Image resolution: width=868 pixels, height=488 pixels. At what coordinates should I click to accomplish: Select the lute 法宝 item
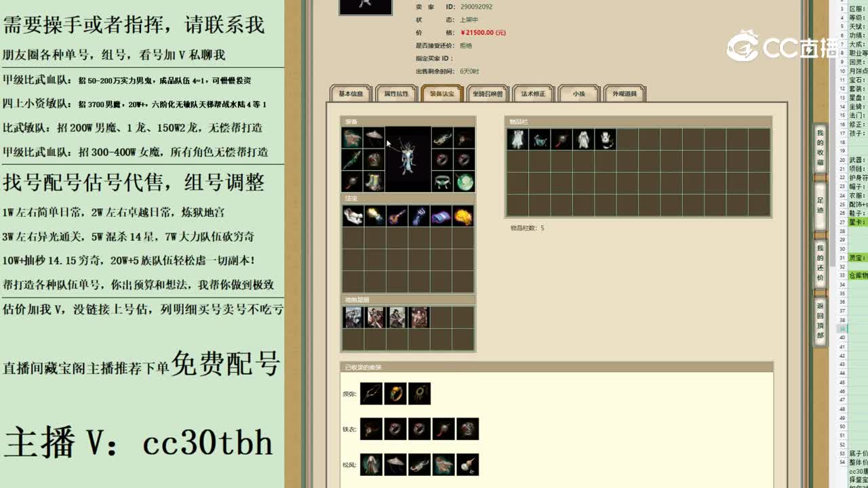click(x=397, y=216)
